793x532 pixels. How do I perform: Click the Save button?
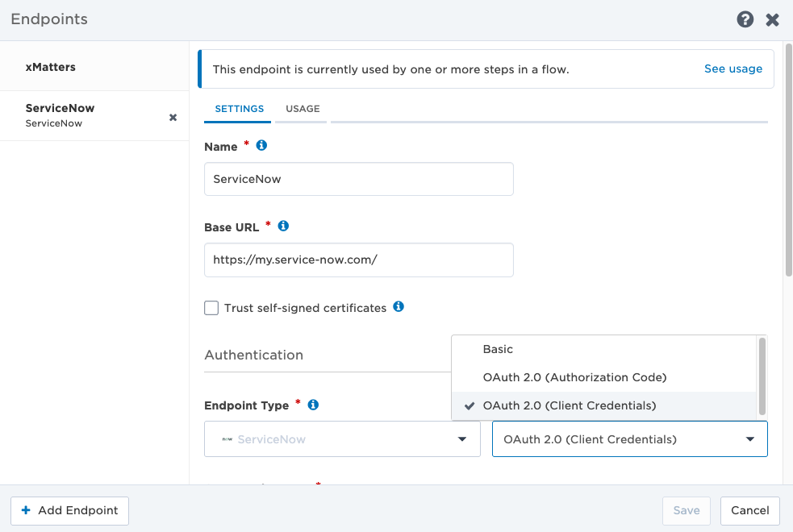tap(687, 510)
